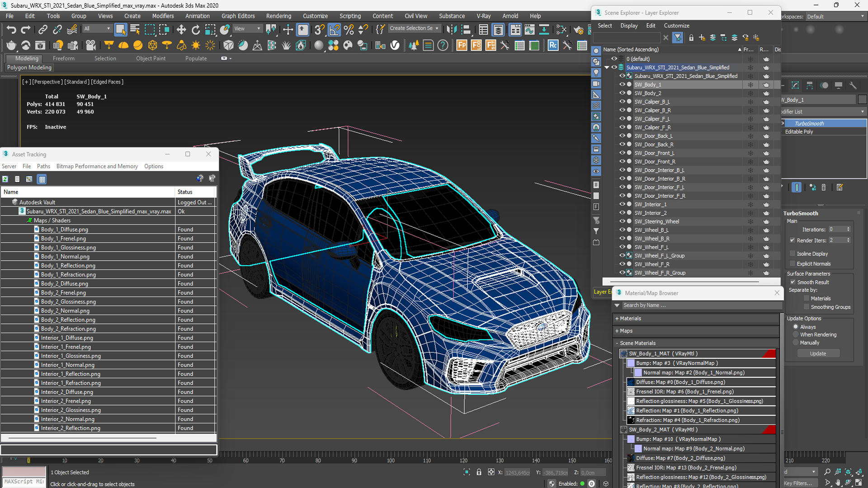The width and height of the screenshot is (868, 488).
Task: Toggle visibility eye for SW_Caliper_B_L
Action: (622, 102)
